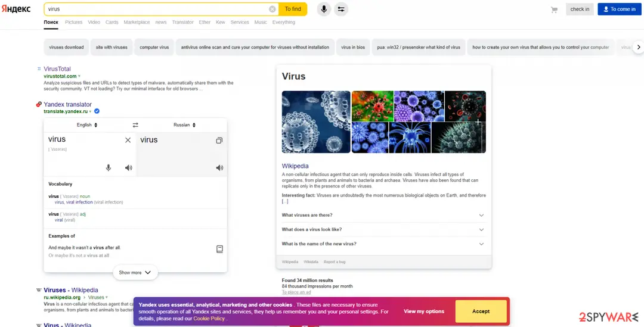
Task: Click the "viral infection" vocabulary link
Action: coord(79,203)
